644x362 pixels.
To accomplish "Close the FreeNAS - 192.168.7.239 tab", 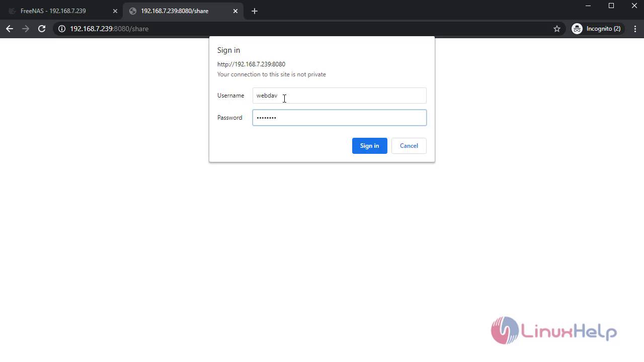I will 114,11.
